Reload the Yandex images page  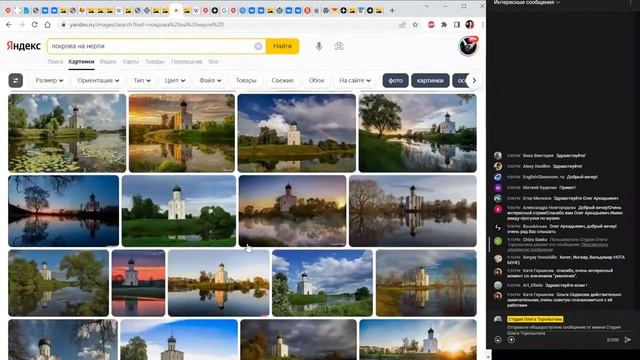tap(35, 24)
